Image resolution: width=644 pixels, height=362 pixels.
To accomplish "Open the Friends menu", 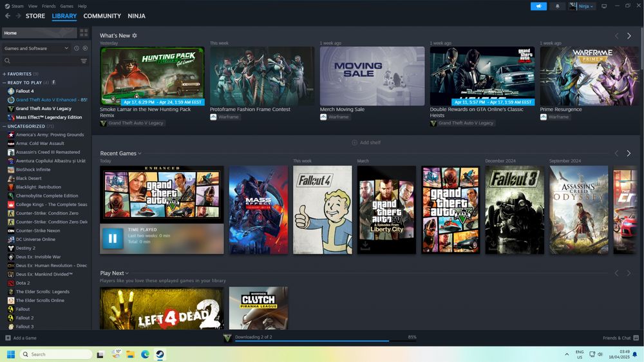I will pos(48,6).
